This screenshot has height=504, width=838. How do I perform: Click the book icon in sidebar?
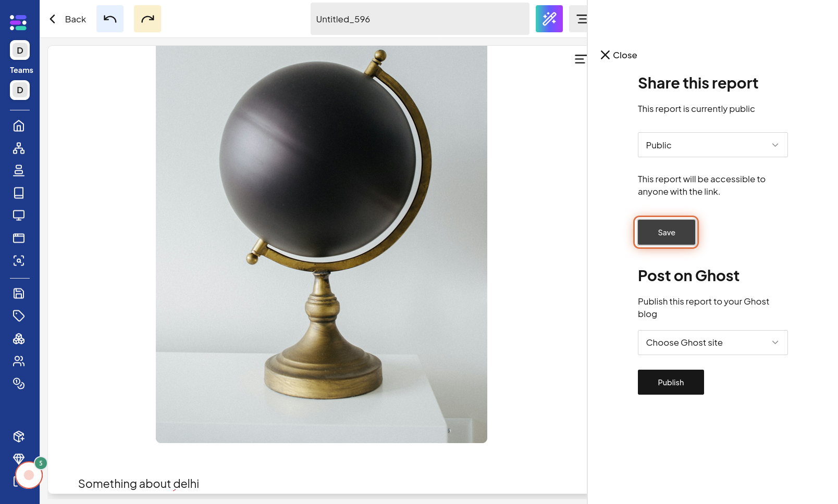19,193
